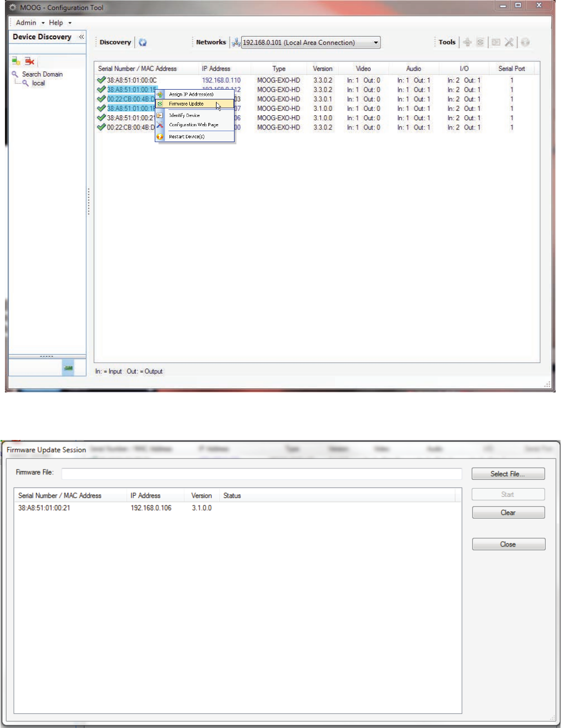Click the context menu Configuration Web Page icon
The image size is (561, 728).
pyautogui.click(x=160, y=125)
